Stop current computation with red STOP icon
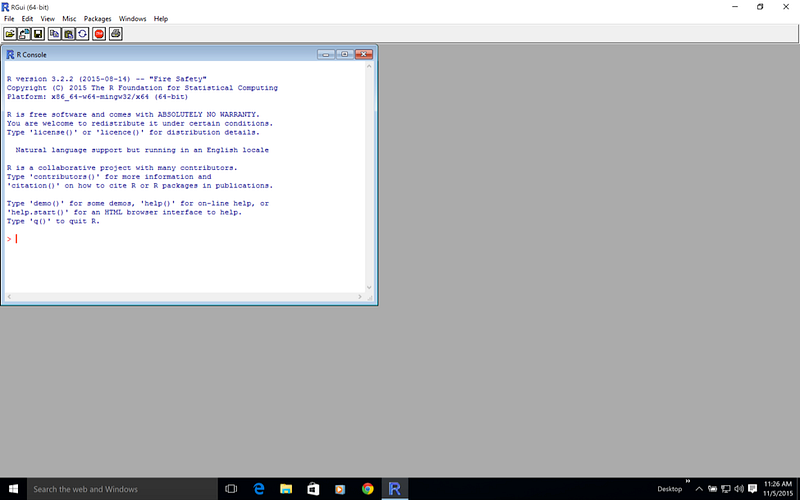The width and height of the screenshot is (800, 501). click(99, 34)
